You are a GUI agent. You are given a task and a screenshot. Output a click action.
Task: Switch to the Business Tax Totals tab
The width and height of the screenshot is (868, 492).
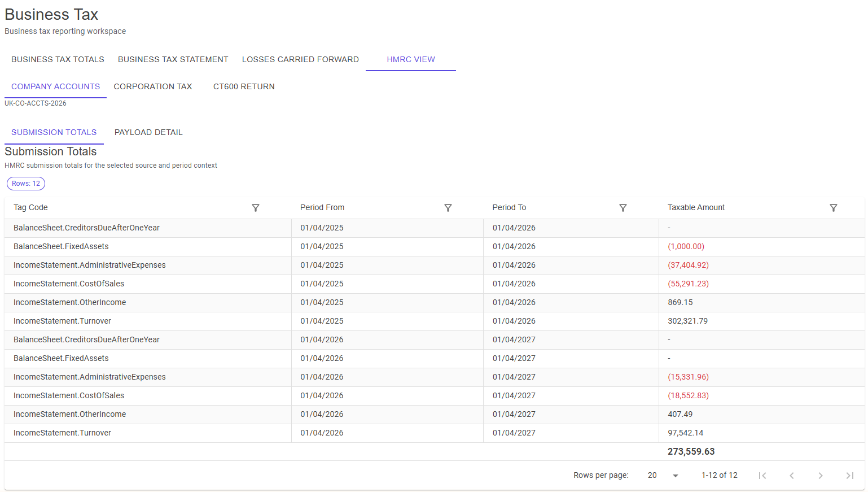(x=58, y=59)
